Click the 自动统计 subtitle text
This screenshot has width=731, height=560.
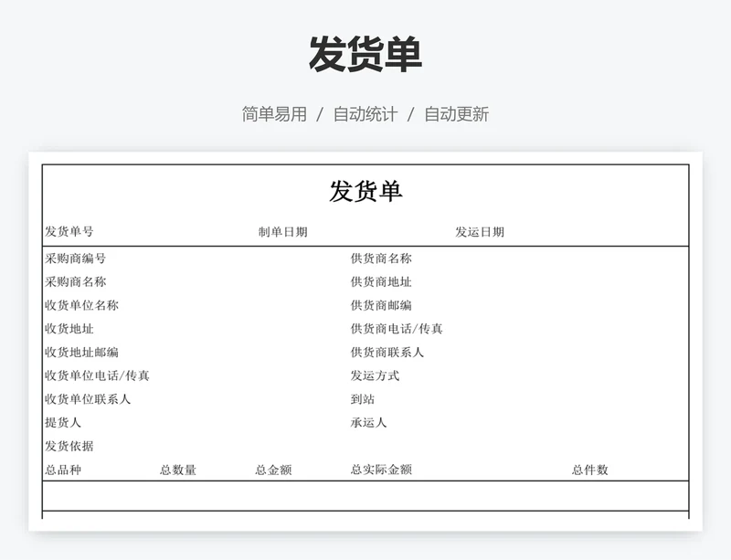pos(365,114)
